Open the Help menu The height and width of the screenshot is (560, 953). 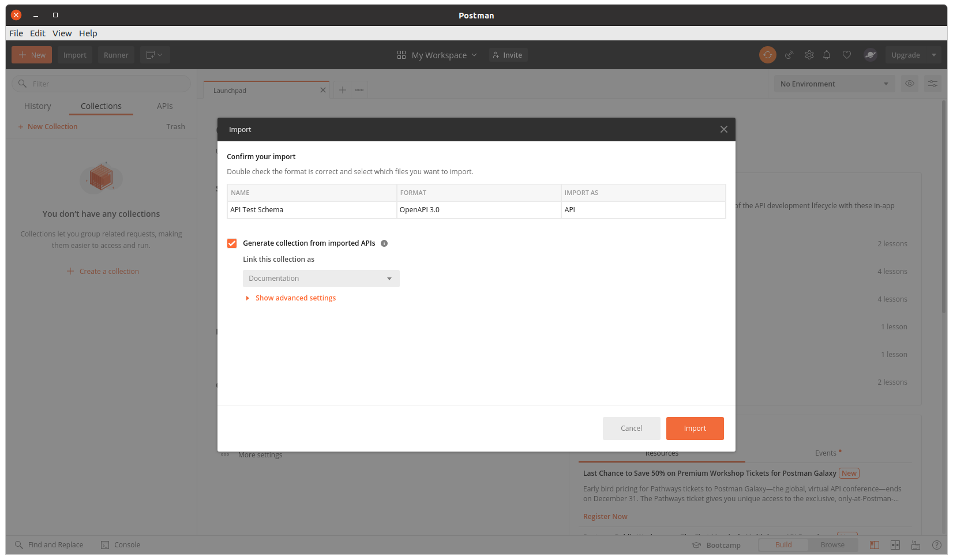(x=88, y=33)
